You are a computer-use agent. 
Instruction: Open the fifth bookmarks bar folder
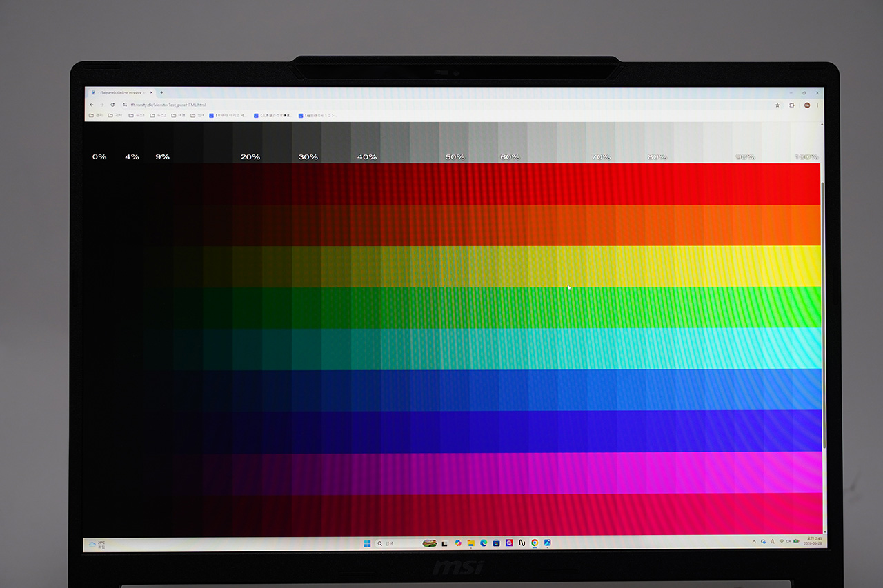tap(178, 115)
